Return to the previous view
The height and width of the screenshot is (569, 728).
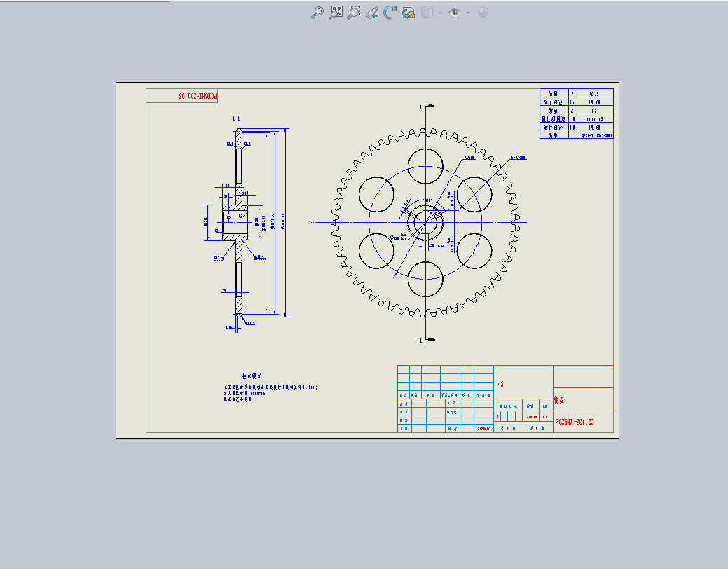click(372, 13)
